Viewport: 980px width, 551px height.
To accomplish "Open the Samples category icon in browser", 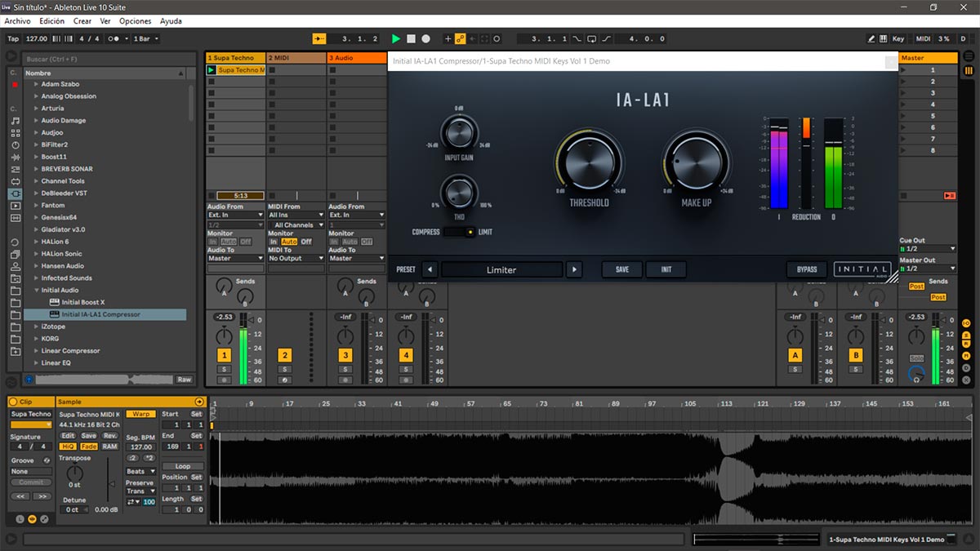I will 15,219.
